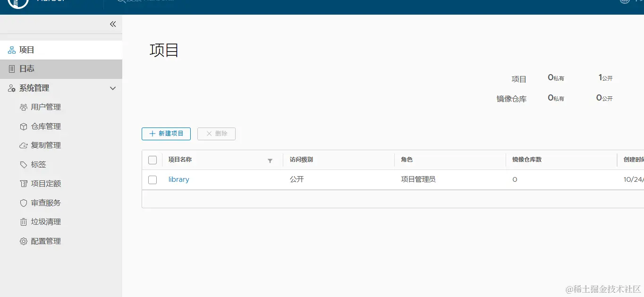Image resolution: width=644 pixels, height=297 pixels.
Task: Click the 标签 tag icon
Action: tap(24, 165)
